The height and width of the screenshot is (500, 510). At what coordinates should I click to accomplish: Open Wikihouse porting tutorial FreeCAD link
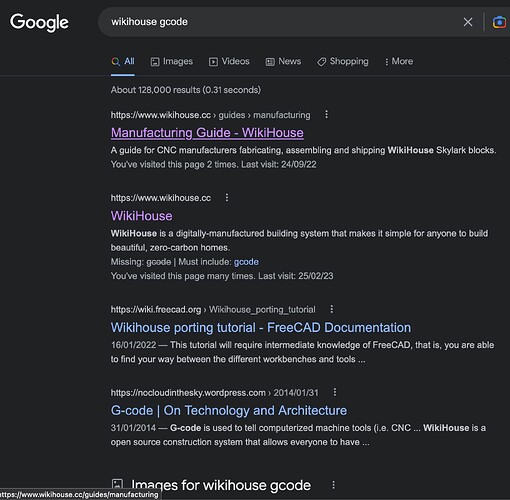coord(261,327)
